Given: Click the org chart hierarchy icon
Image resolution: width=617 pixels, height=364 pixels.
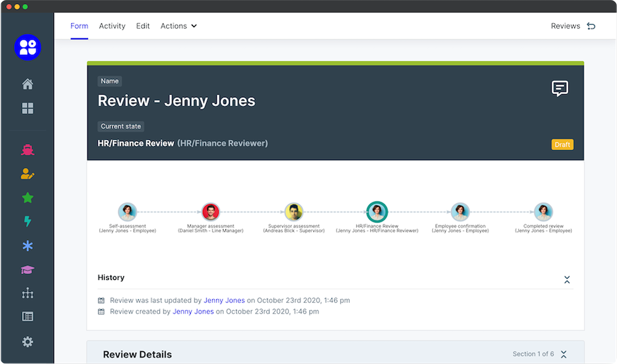Looking at the screenshot, I should pos(28,293).
